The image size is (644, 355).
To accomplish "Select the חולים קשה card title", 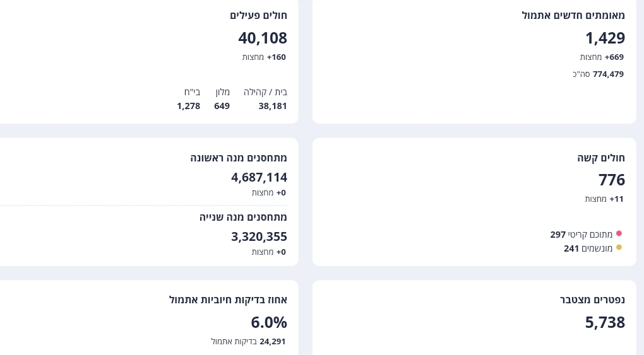I will (x=601, y=158).
